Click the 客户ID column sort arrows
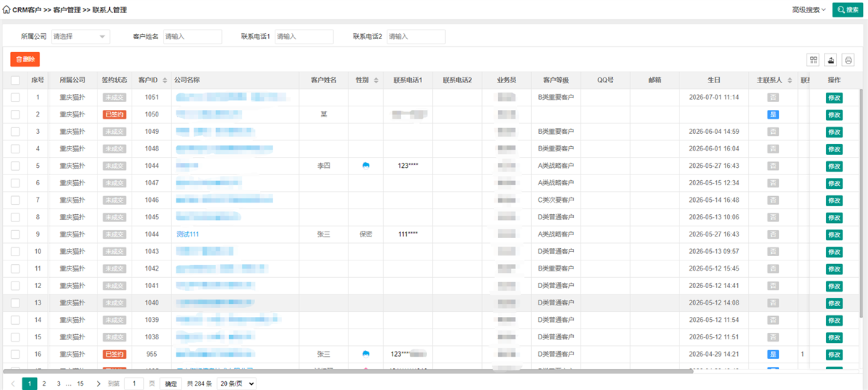Viewport: 868px width, 390px height. (165, 80)
